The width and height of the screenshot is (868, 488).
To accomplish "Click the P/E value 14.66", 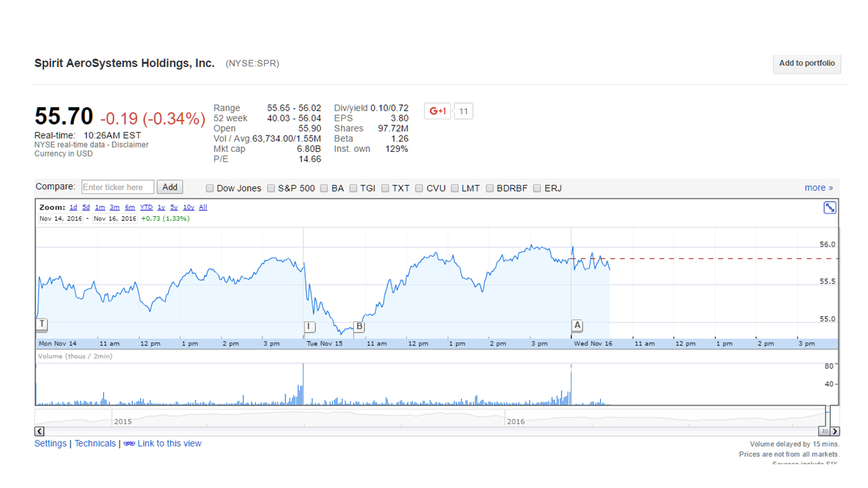I will pyautogui.click(x=310, y=159).
